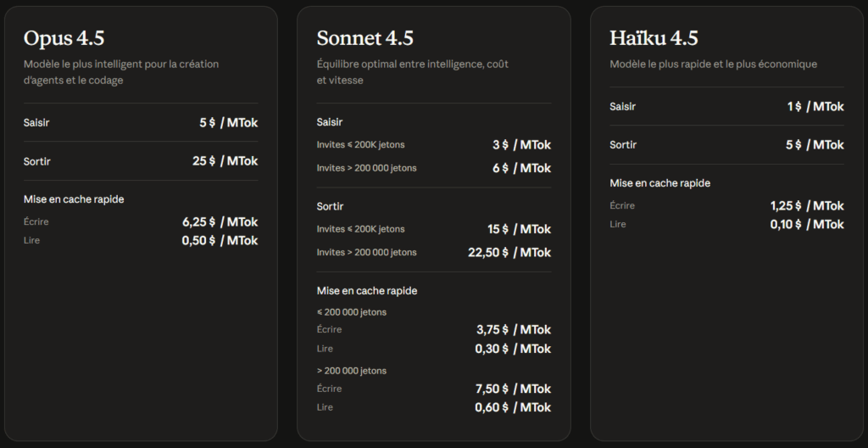Select the Opus description about agents and coding
This screenshot has width=868, height=448.
pos(121,72)
